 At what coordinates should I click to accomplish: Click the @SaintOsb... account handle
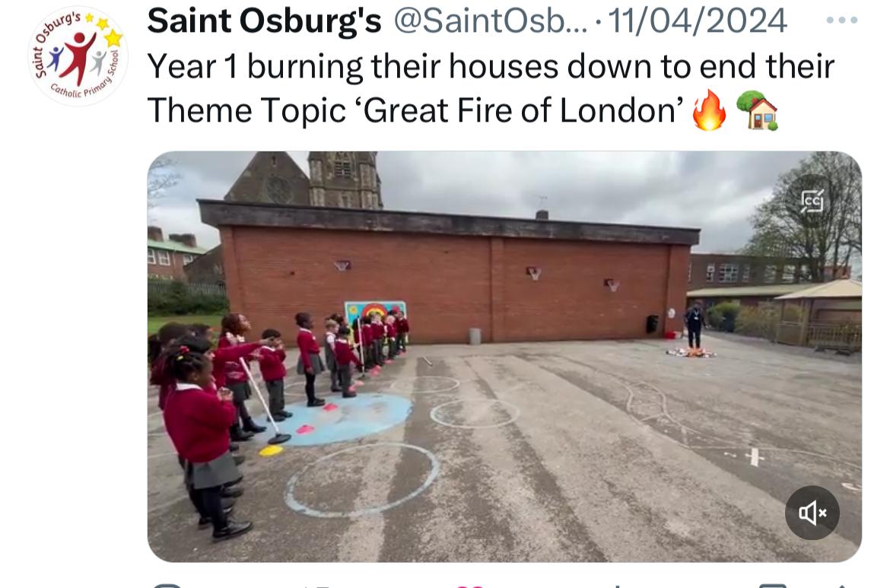point(491,21)
